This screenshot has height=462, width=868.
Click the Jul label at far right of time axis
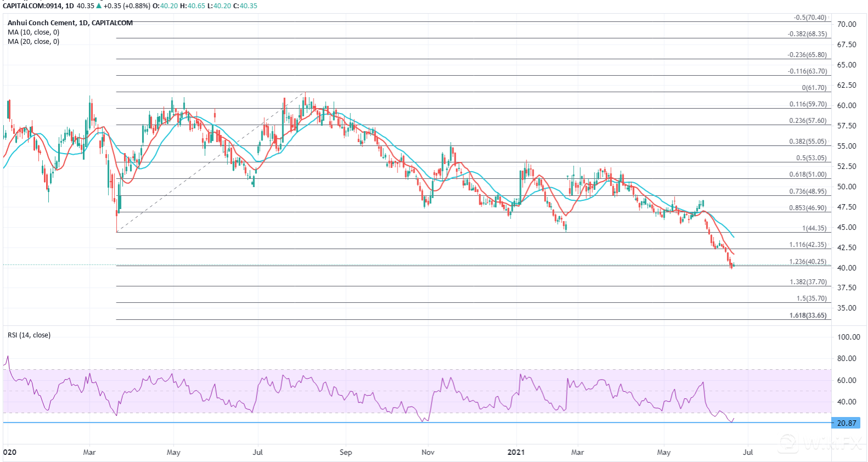click(x=748, y=452)
